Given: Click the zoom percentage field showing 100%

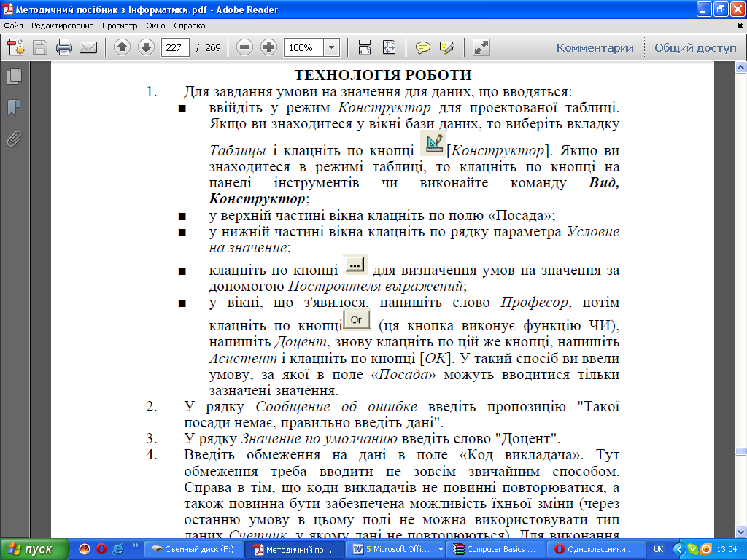Looking at the screenshot, I should click(304, 47).
